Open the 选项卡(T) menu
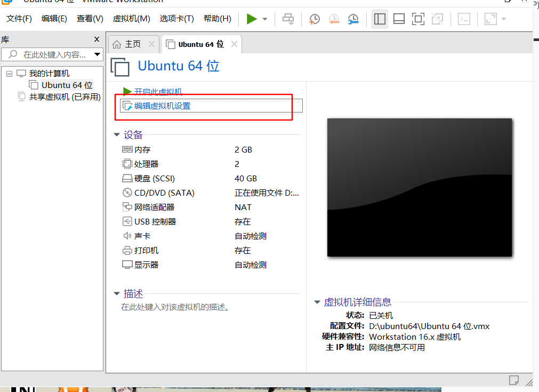Image resolution: width=539 pixels, height=392 pixels. pyautogui.click(x=176, y=19)
